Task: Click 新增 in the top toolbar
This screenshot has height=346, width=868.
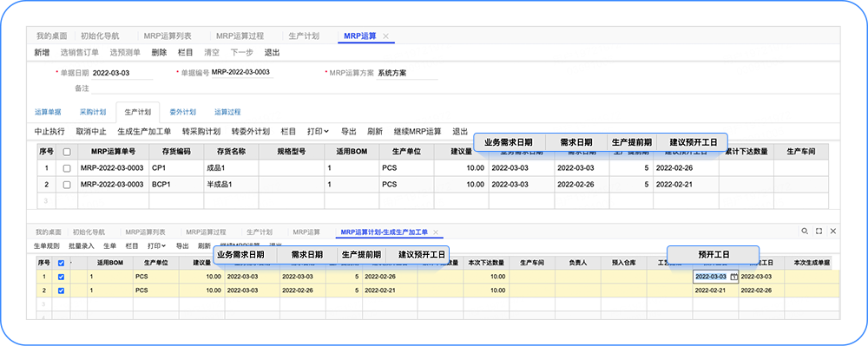Action: pos(42,53)
